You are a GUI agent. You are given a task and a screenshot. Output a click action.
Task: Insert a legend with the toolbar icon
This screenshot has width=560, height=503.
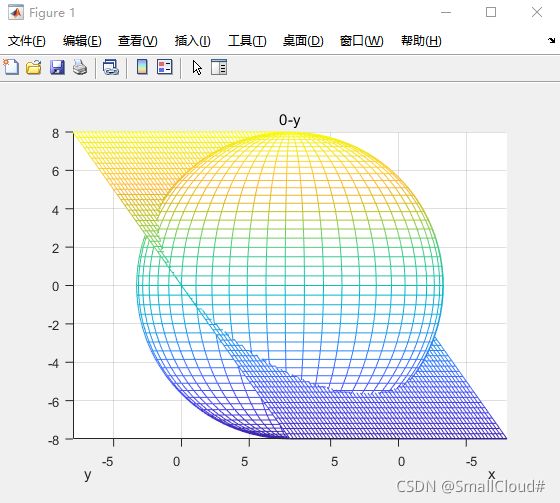pos(165,67)
